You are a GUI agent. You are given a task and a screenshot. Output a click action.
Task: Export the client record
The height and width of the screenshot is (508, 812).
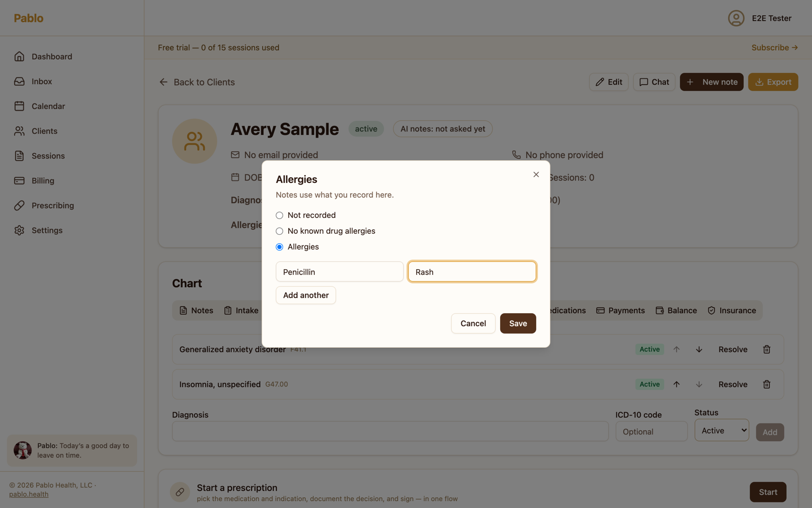coord(773,82)
